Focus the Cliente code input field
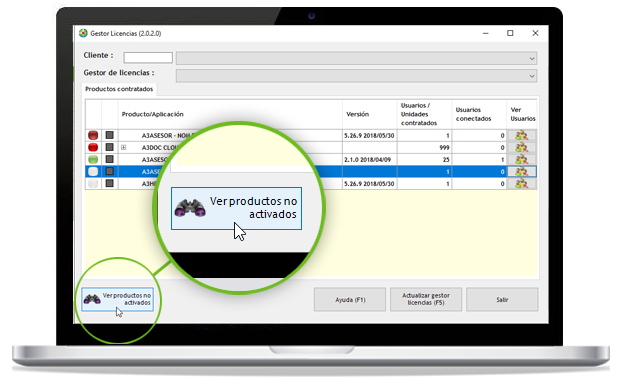 (x=148, y=58)
